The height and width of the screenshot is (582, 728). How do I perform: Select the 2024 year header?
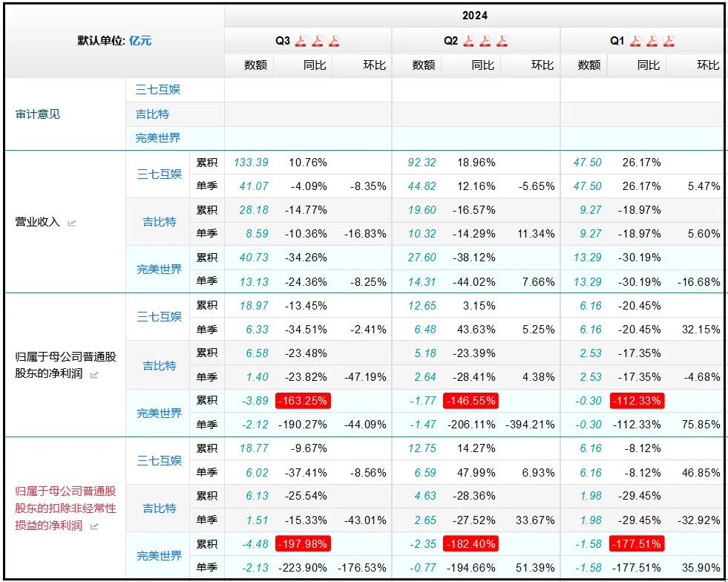click(x=475, y=16)
